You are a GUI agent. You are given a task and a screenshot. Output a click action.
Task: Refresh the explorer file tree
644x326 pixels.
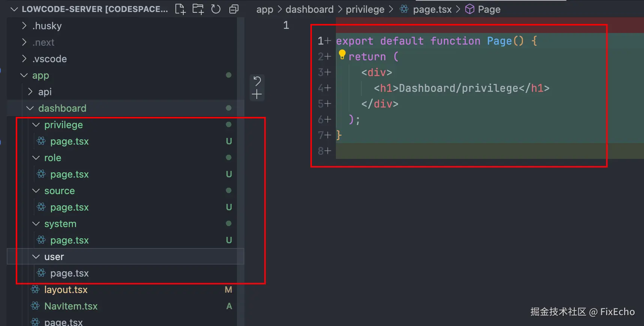(216, 9)
